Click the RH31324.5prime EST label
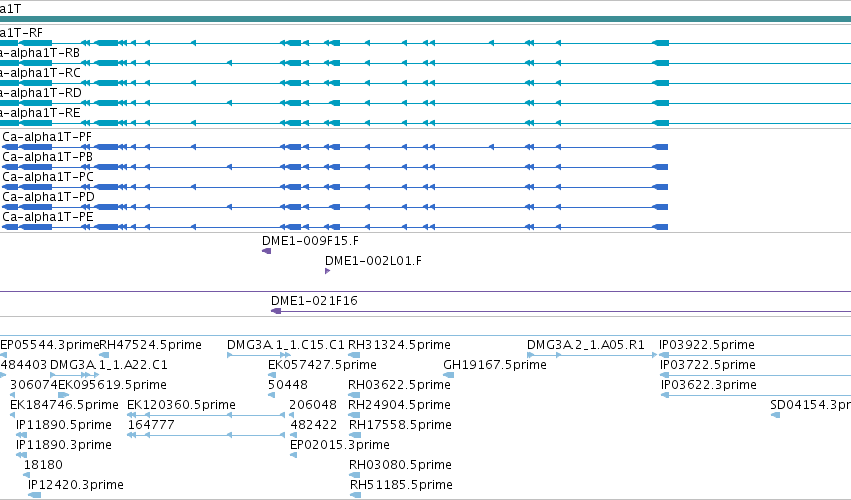The height and width of the screenshot is (500, 851). [x=399, y=345]
